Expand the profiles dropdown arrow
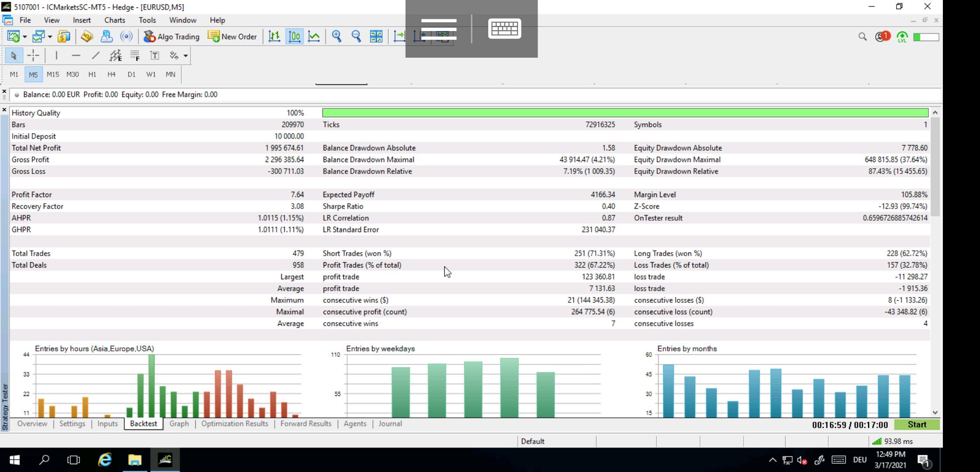This screenshot has height=472, width=980. click(x=50, y=37)
